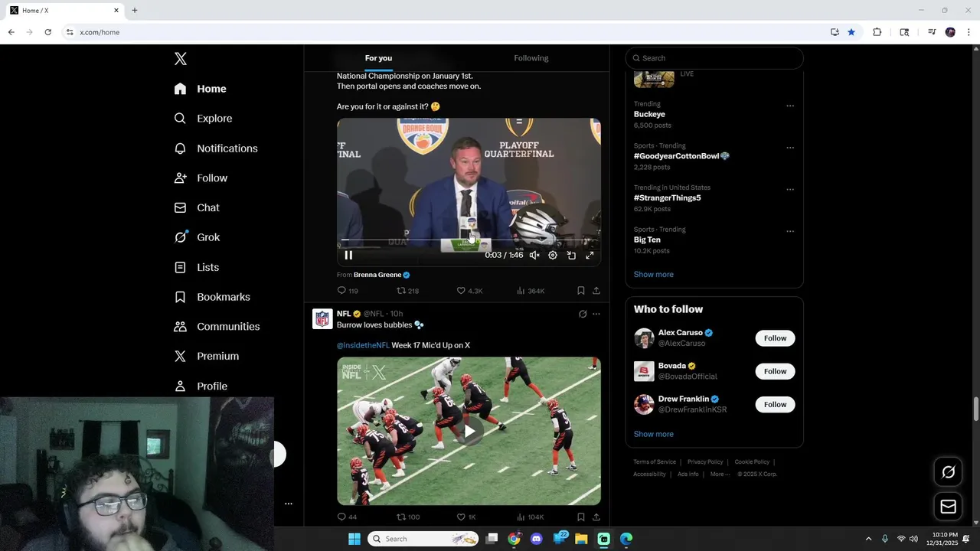Open the floating Grok button
The width and height of the screenshot is (980, 551).
pos(948,472)
